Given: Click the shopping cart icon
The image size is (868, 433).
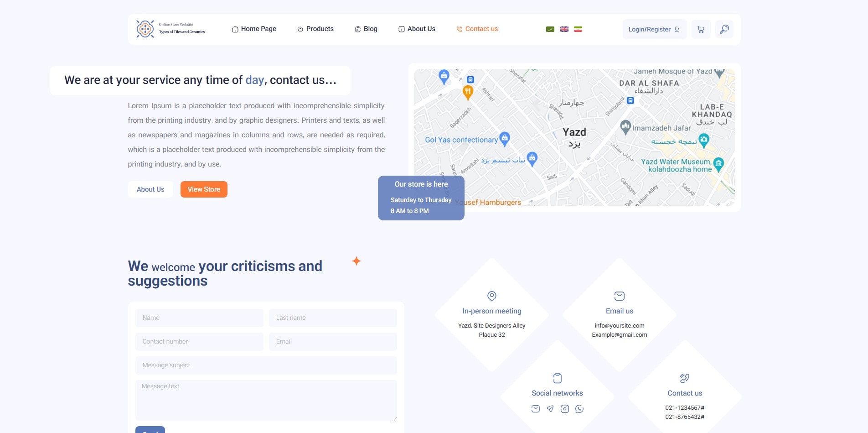Looking at the screenshot, I should (701, 30).
